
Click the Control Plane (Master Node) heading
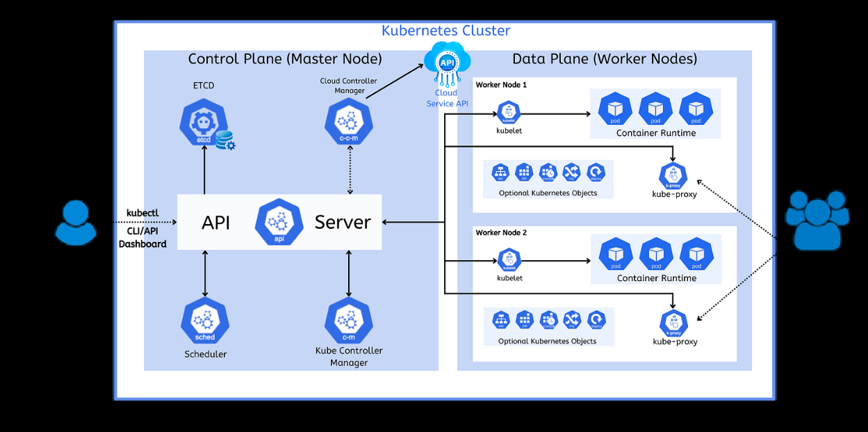[x=285, y=59]
